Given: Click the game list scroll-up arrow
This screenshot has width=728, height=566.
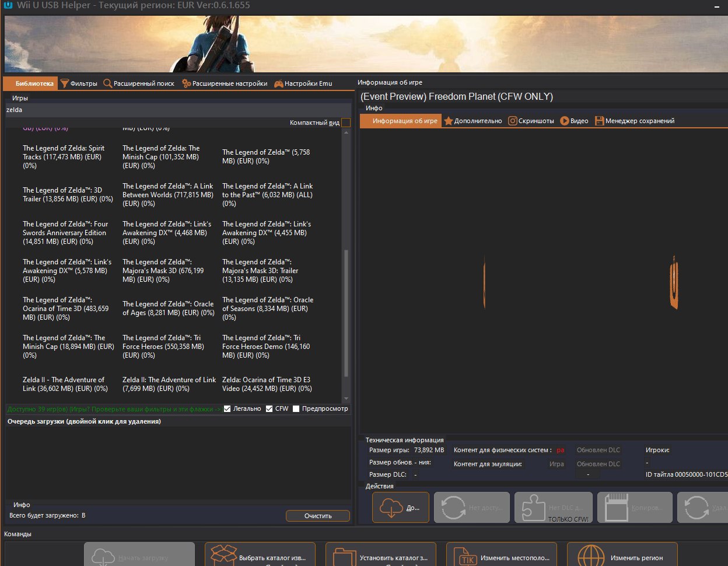Looking at the screenshot, I should (x=346, y=133).
